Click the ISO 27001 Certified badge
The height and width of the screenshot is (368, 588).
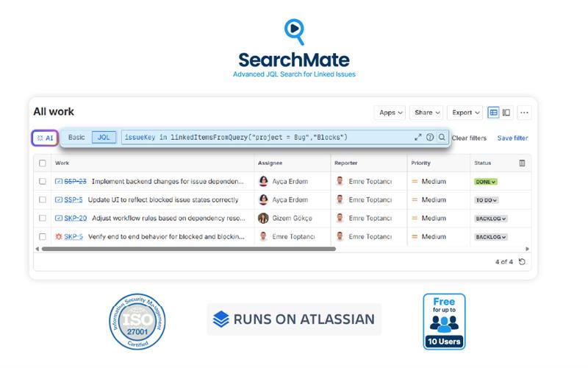click(x=137, y=322)
